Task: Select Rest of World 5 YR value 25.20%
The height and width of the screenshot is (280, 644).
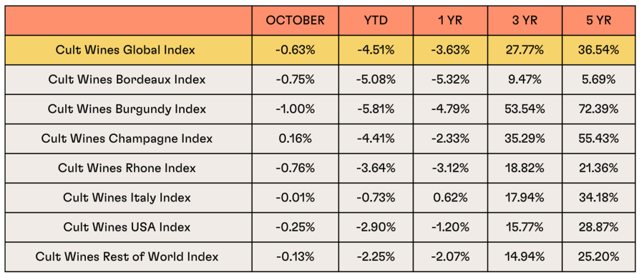Action: coord(600,256)
